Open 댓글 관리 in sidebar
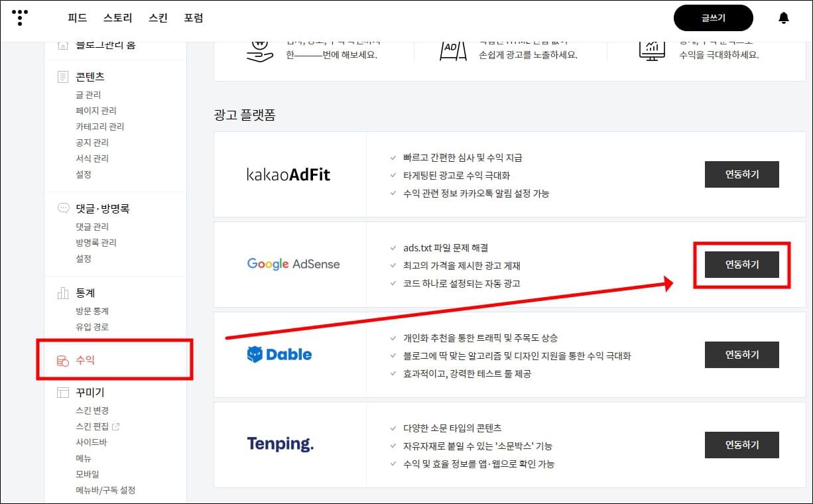This screenshot has width=813, height=504. (92, 227)
